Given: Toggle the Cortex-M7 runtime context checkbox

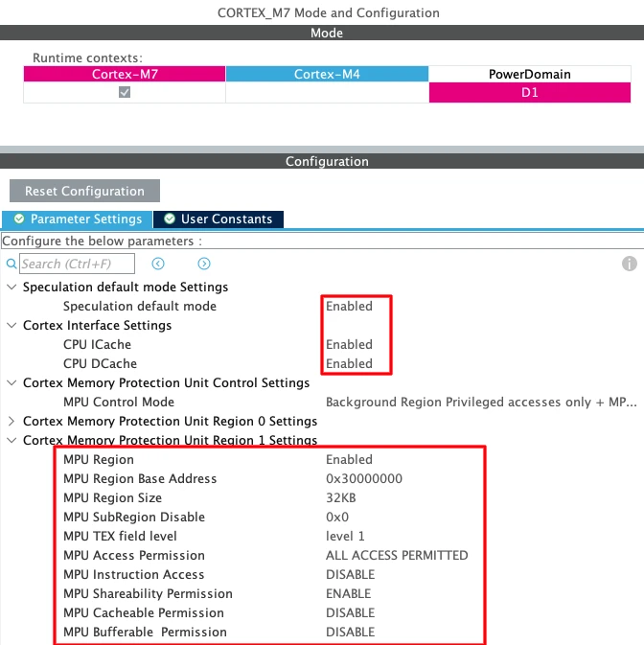Looking at the screenshot, I should click(125, 92).
